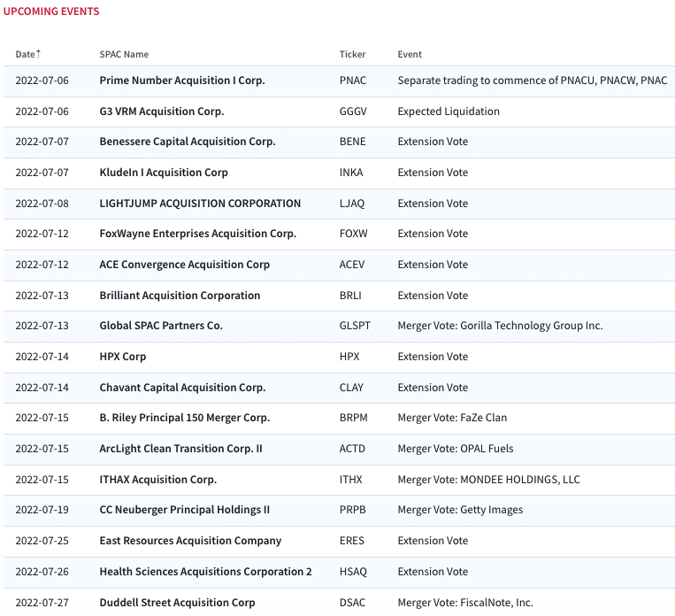This screenshot has height=616, width=675.
Task: Open B. Riley Principal 150 Merger Corp.
Action: click(x=185, y=418)
